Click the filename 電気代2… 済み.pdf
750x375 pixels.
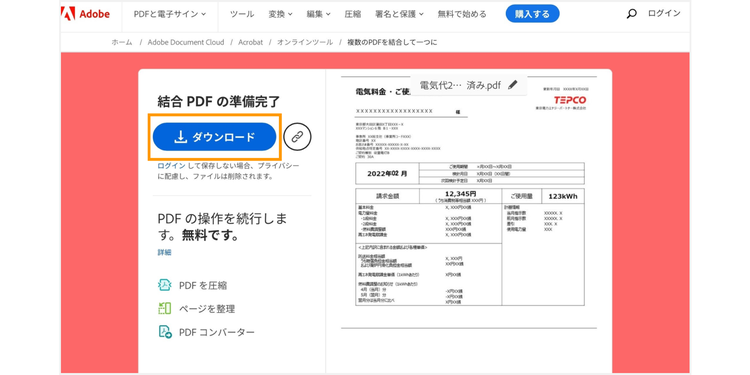coord(460,85)
